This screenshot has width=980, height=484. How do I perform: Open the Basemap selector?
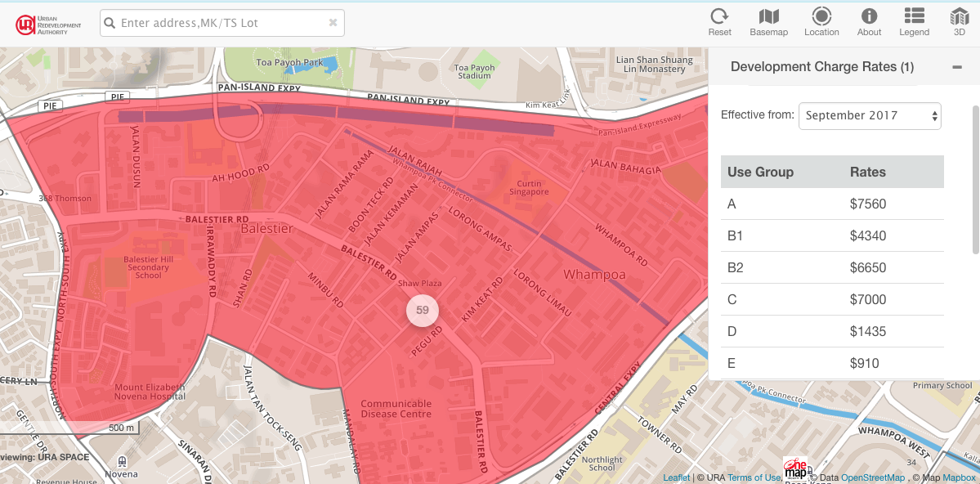pyautogui.click(x=768, y=22)
